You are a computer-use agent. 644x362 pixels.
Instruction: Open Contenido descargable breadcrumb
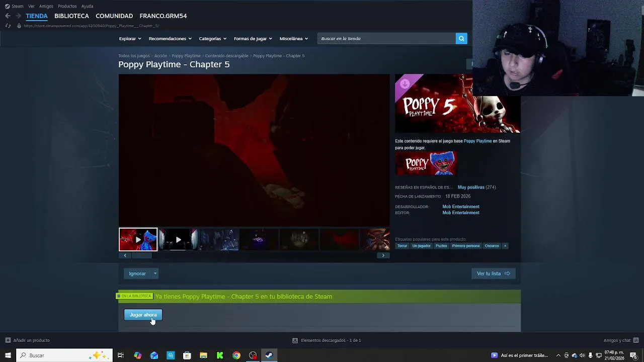[x=227, y=56]
